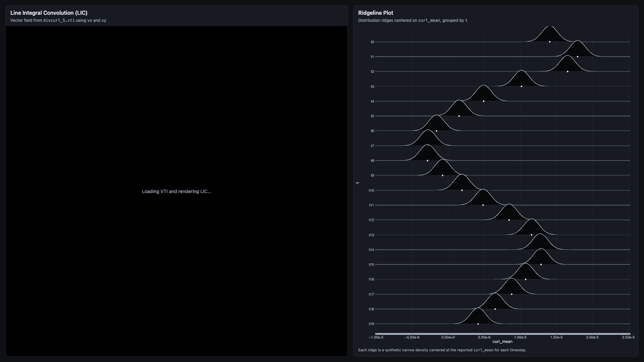
Task: Click the 'Ridgeline Plot' panel title
Action: point(376,13)
